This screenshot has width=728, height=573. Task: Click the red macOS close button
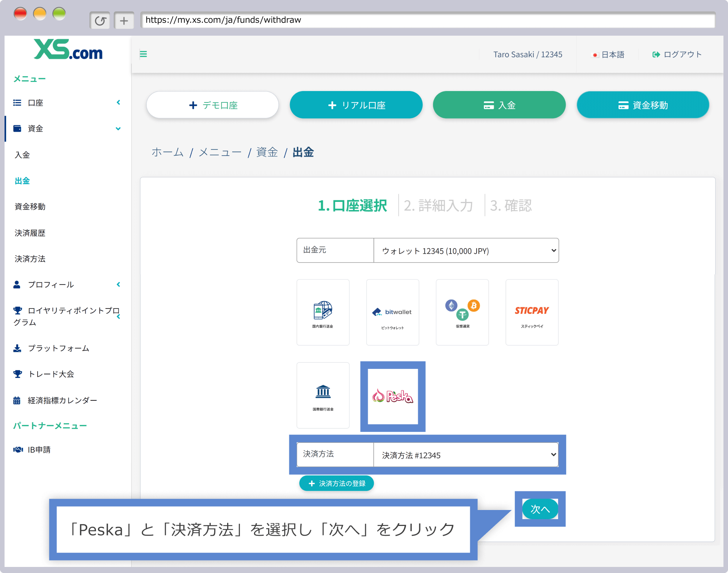[20, 14]
